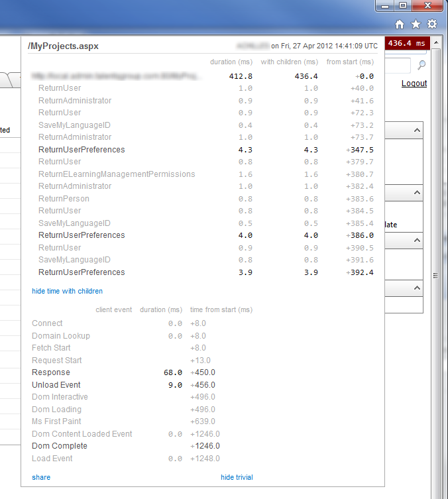This screenshot has width=448, height=499.
Task: Click ReturnUser row at +40.0
Action: tap(202, 88)
